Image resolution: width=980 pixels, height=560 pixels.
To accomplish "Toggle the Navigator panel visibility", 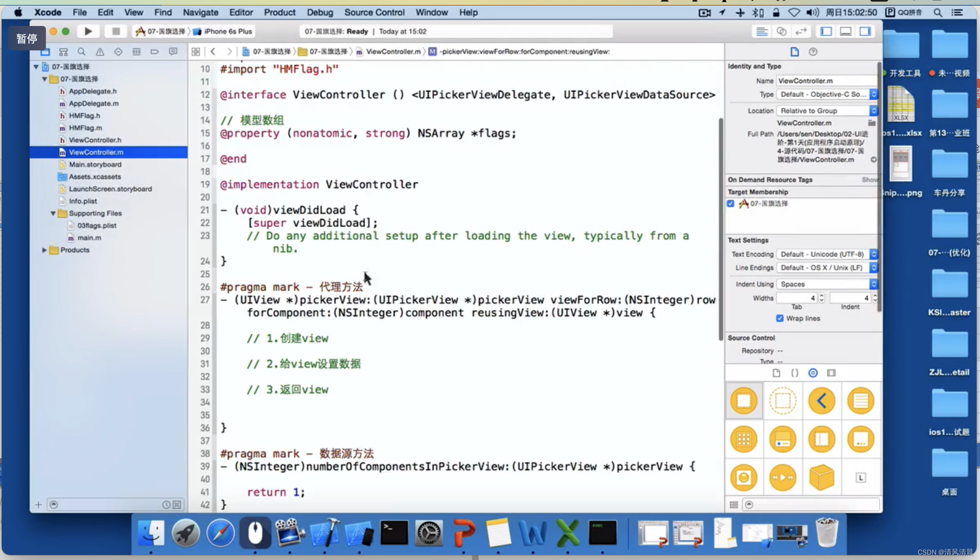I will (826, 31).
